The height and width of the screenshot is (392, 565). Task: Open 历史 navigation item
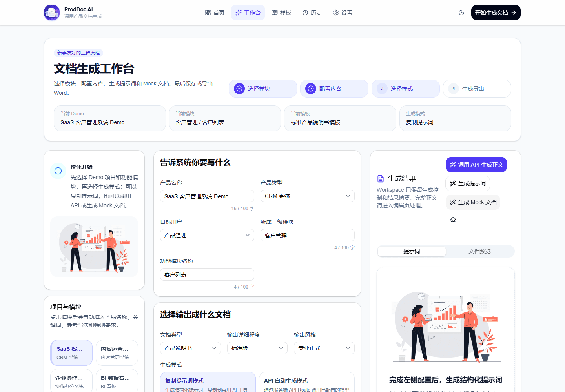tap(312, 13)
